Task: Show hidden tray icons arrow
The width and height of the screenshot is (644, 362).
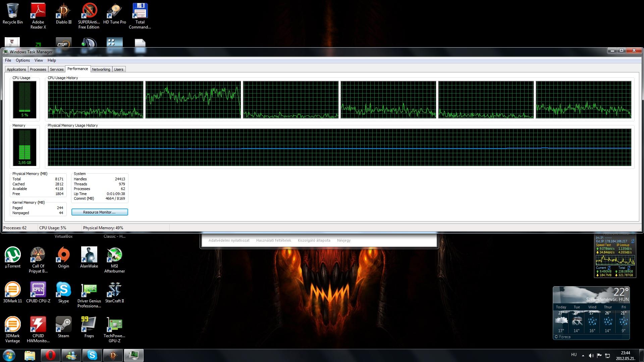Action: coord(583,356)
